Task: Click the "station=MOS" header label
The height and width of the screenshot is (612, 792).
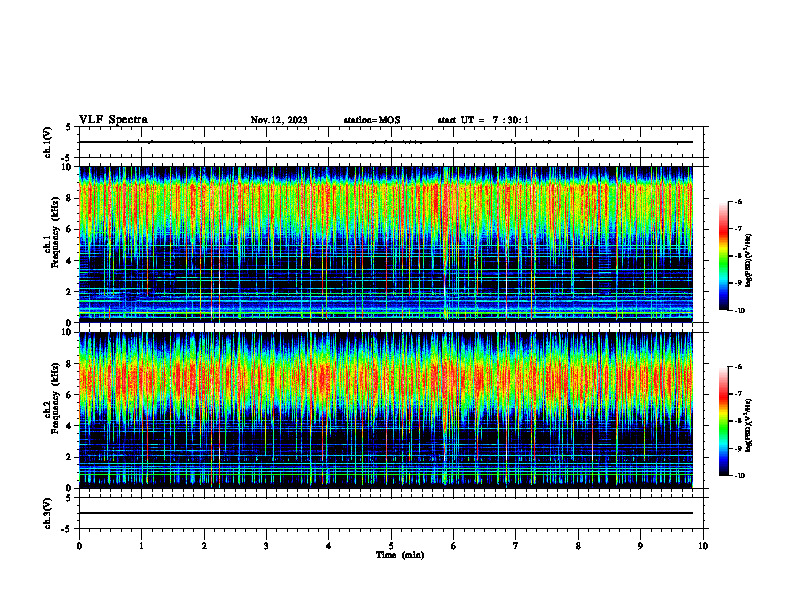Action: 372,120
